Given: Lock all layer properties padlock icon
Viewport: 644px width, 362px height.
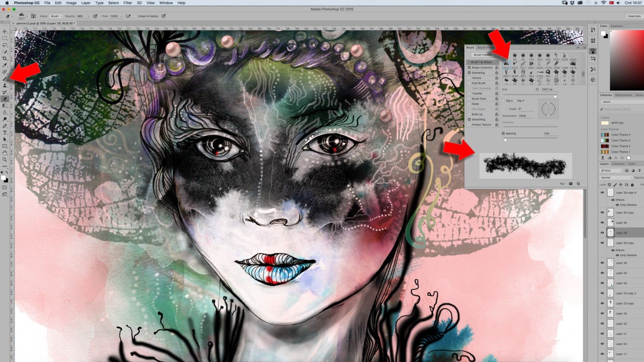Looking at the screenshot, I should point(632,185).
